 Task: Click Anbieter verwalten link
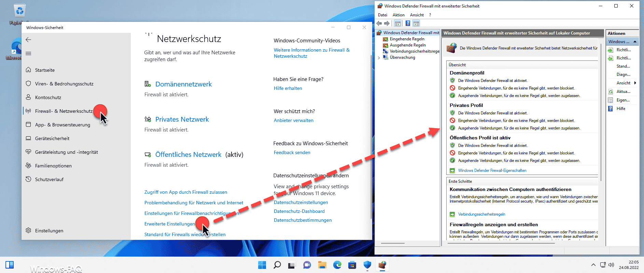[294, 120]
